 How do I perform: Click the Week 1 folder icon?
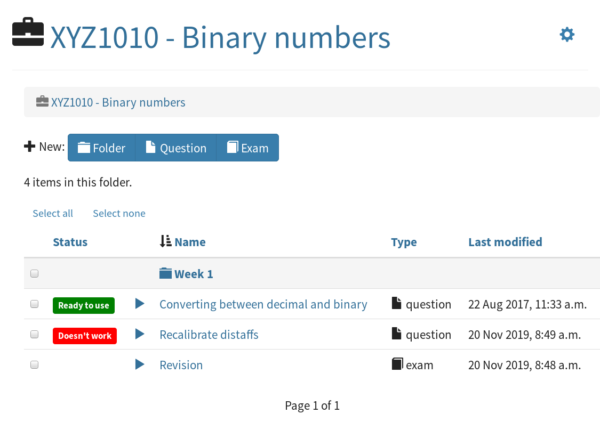click(x=165, y=273)
